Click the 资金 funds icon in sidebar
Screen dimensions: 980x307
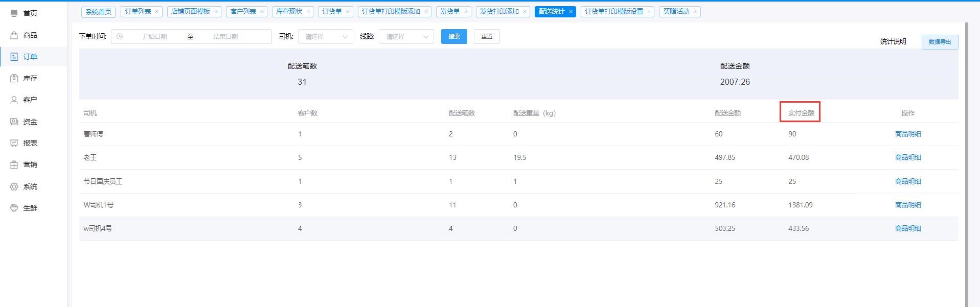coord(14,122)
